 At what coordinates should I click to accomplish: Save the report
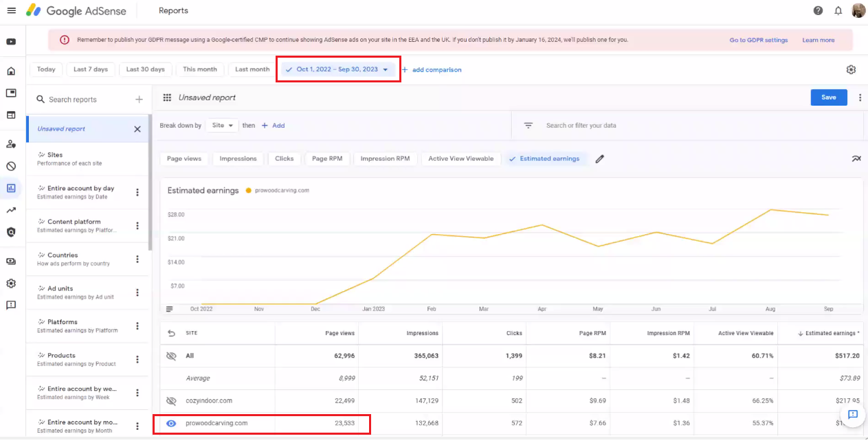829,98
